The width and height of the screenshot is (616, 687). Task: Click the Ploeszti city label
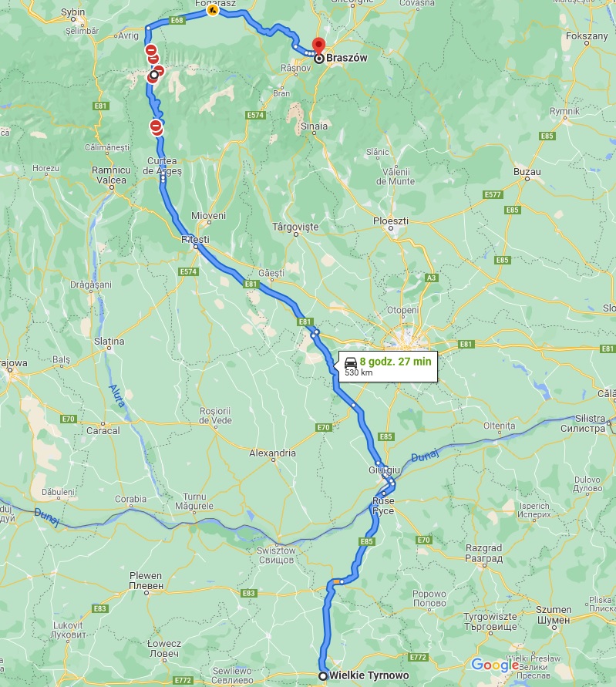(391, 221)
